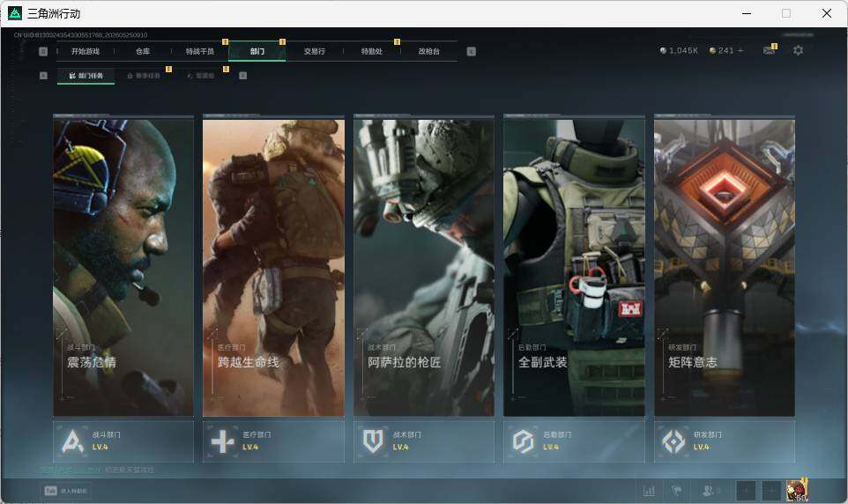Click the second empty squad slot plus
Screen dimensions: 848x504
(x=771, y=491)
